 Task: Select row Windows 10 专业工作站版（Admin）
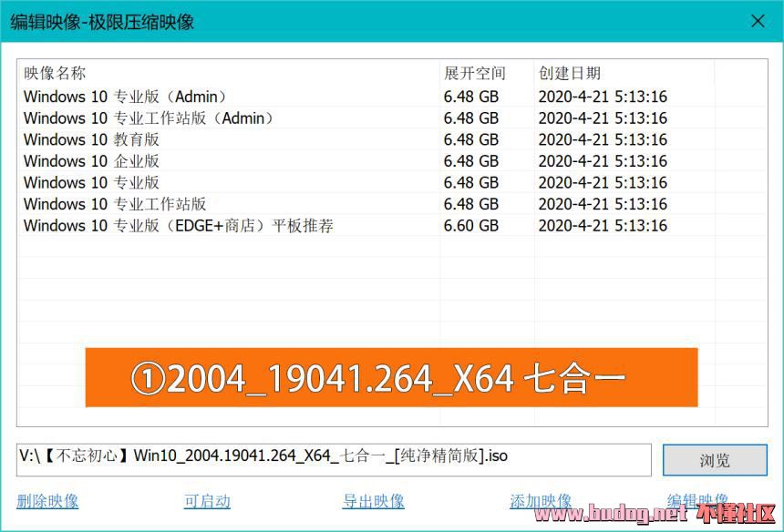tap(393, 118)
